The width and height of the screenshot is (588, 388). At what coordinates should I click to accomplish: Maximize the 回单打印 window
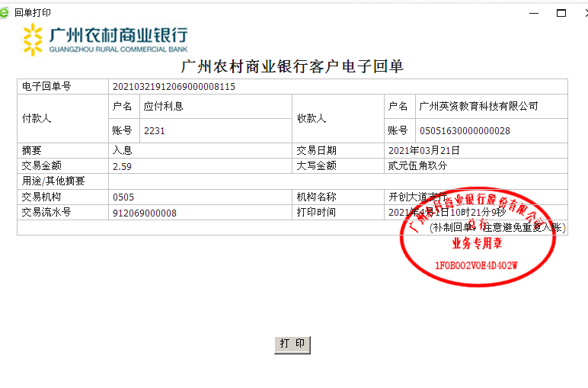tap(561, 13)
